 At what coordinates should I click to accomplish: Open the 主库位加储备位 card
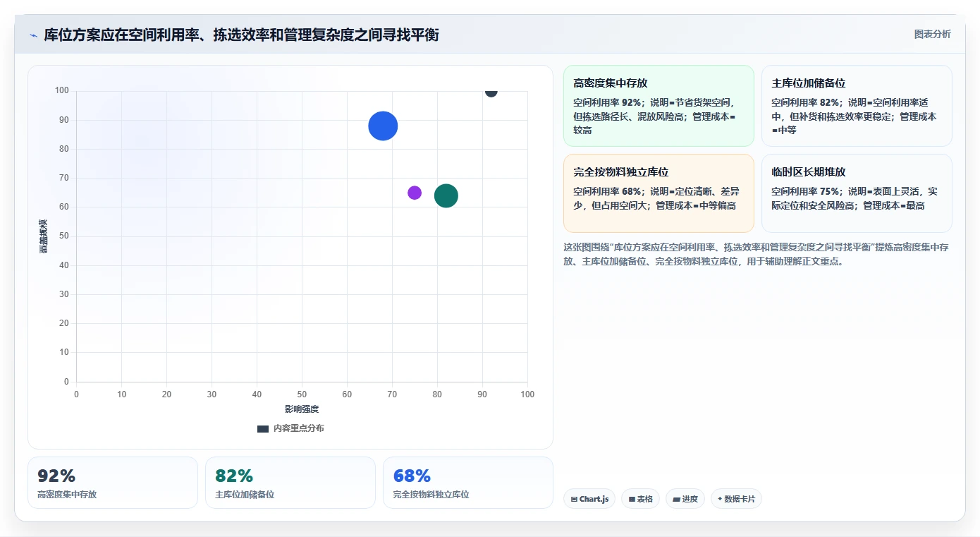857,106
